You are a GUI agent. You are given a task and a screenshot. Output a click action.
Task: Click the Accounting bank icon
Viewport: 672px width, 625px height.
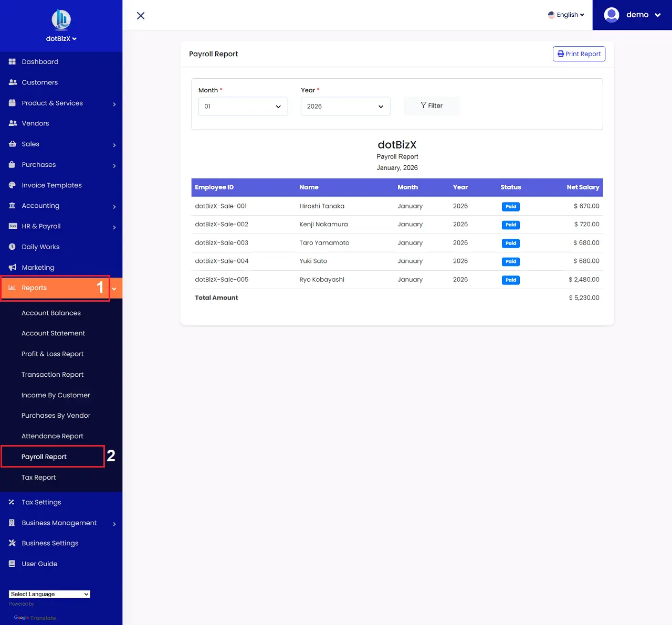(13, 206)
